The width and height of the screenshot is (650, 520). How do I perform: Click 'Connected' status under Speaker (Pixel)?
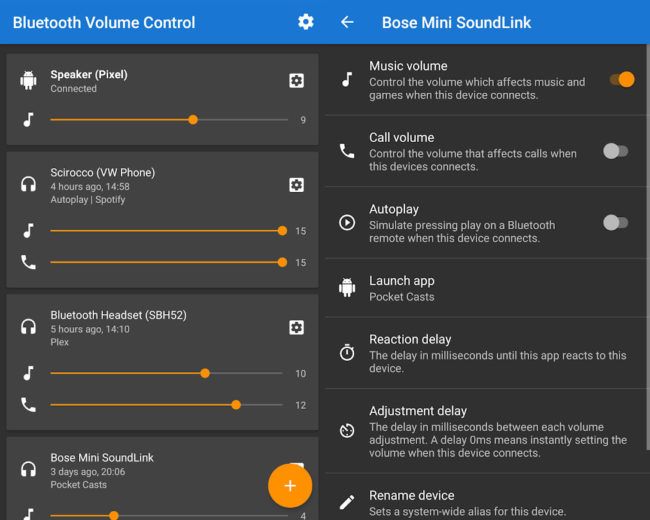pos(73,89)
